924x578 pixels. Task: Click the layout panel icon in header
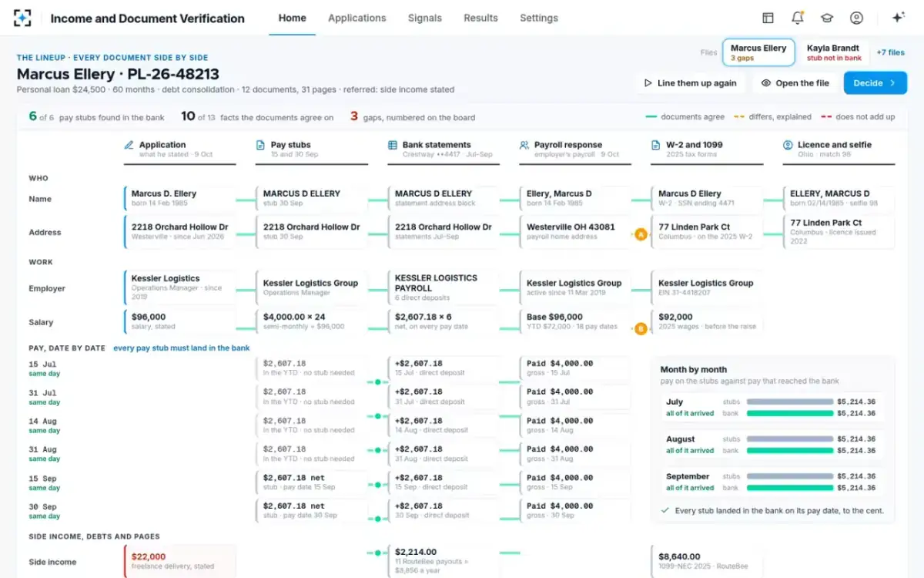[x=768, y=18]
